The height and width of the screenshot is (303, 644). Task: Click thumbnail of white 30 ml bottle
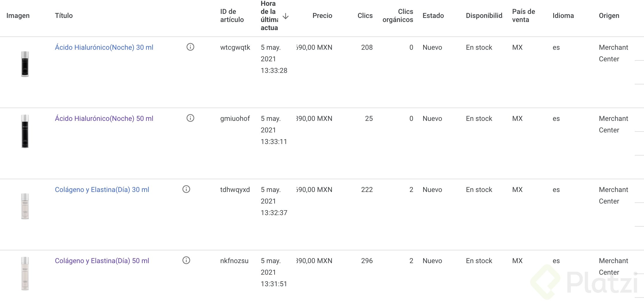click(x=25, y=206)
